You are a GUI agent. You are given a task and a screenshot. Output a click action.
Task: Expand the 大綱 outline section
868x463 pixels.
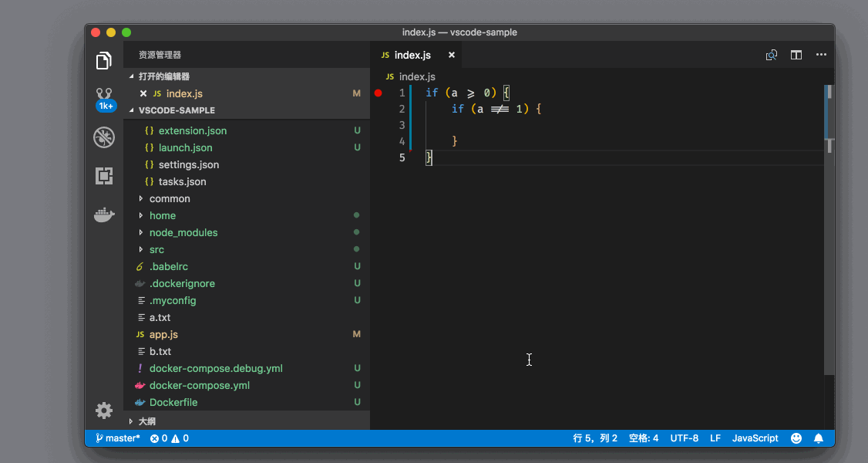146,421
